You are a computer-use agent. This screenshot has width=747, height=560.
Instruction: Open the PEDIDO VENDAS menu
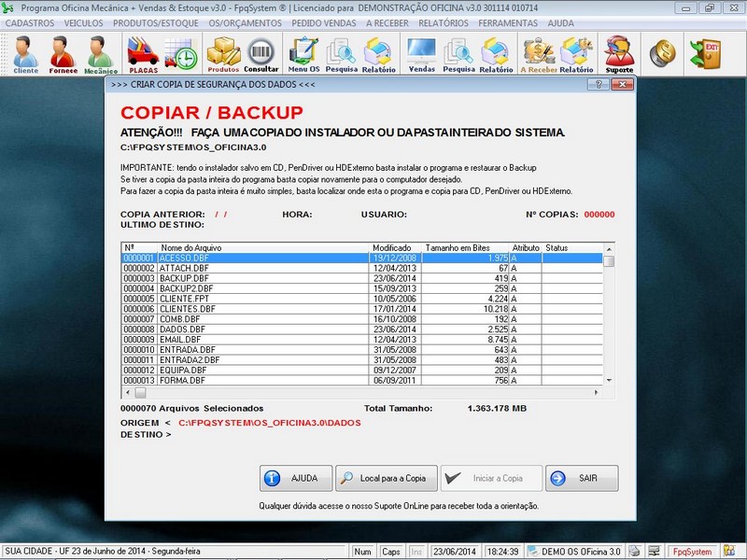324,23
